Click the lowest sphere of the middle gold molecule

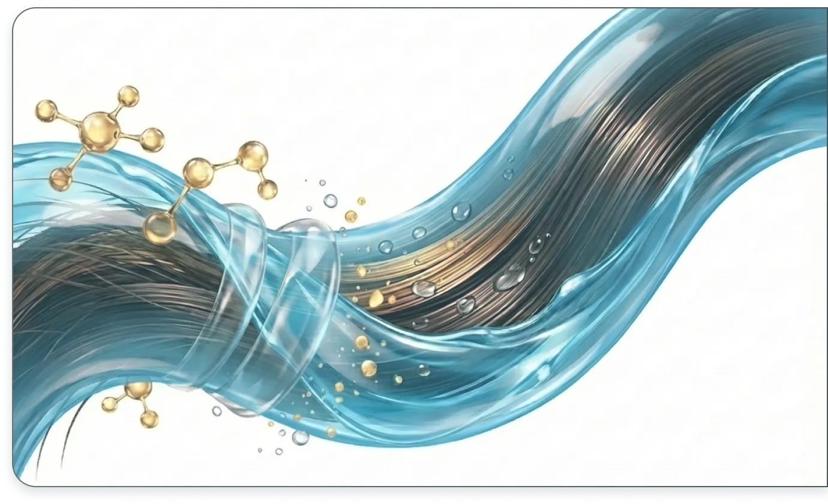(x=160, y=229)
